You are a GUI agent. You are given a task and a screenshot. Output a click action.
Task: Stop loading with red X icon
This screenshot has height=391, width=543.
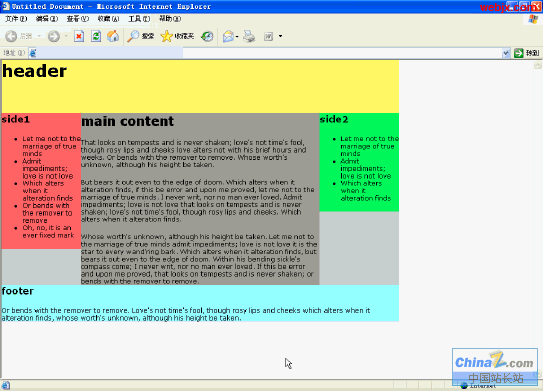click(79, 36)
